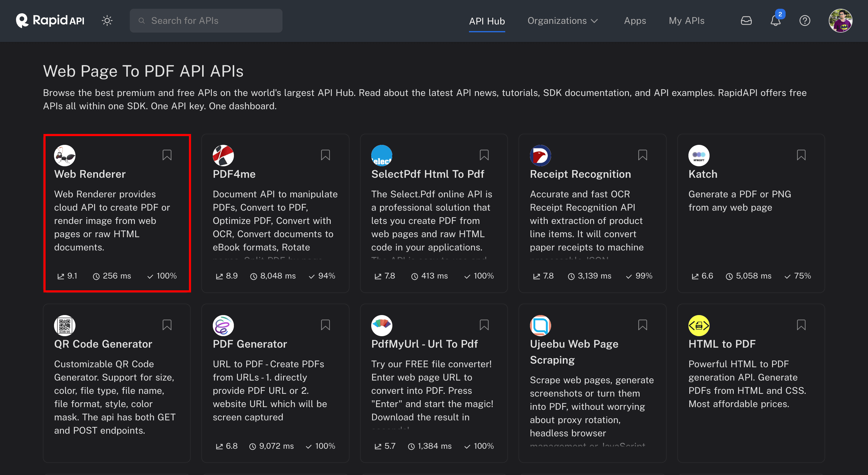Bookmark the SelectPdf Html To Pdf API
Image resolution: width=868 pixels, height=475 pixels.
pyautogui.click(x=484, y=155)
